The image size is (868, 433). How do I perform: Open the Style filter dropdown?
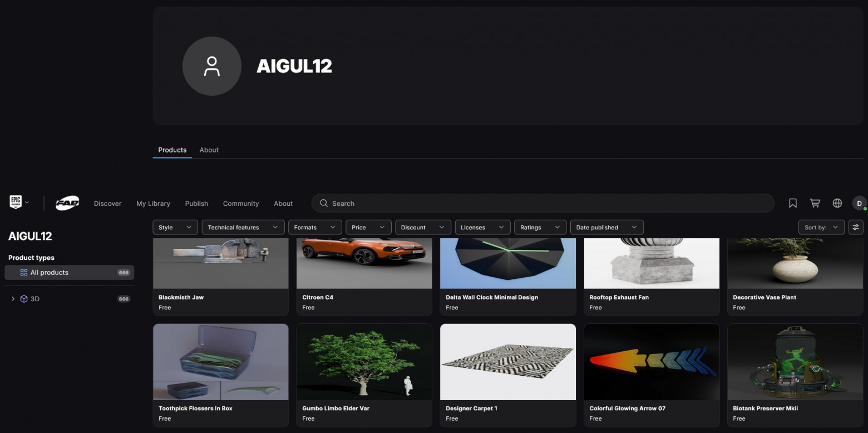(175, 227)
